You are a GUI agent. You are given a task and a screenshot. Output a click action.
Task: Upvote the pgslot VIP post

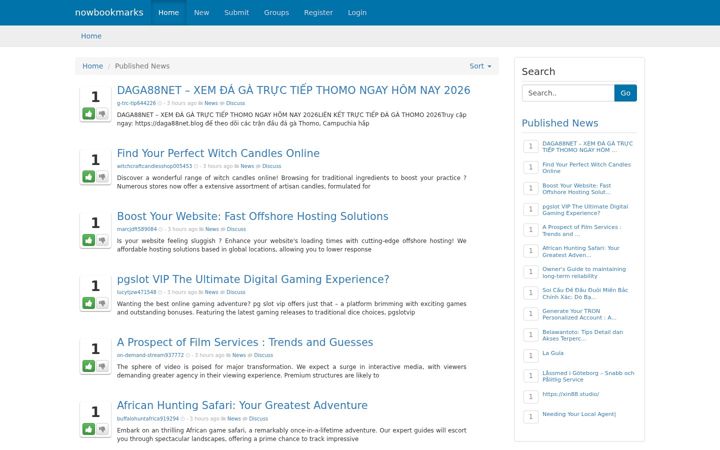[x=89, y=303]
